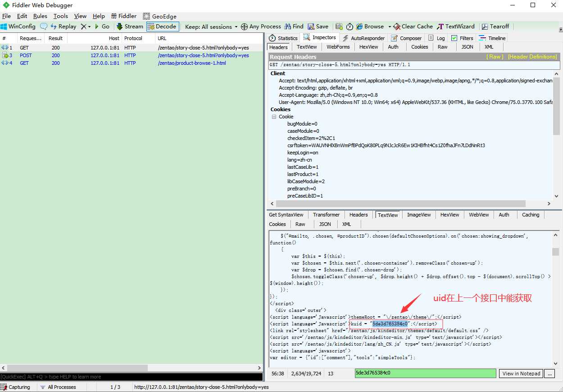Click the QuickExec command box
Viewport: 563px width, 392px height.
coord(132,377)
